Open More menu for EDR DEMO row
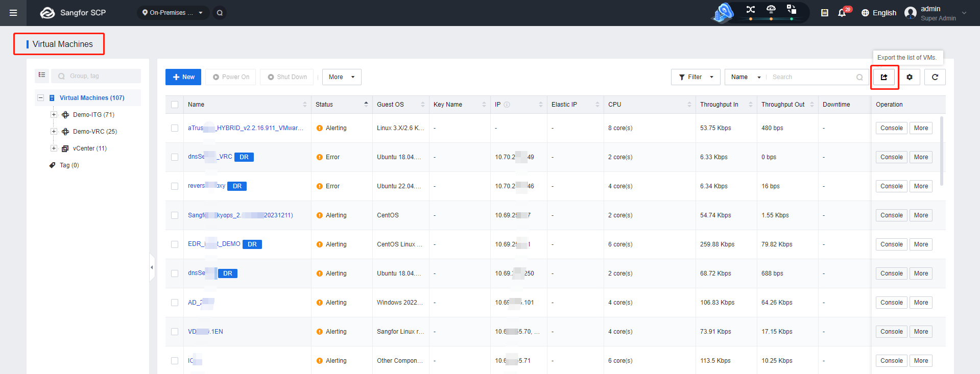This screenshot has height=374, width=980. point(921,244)
